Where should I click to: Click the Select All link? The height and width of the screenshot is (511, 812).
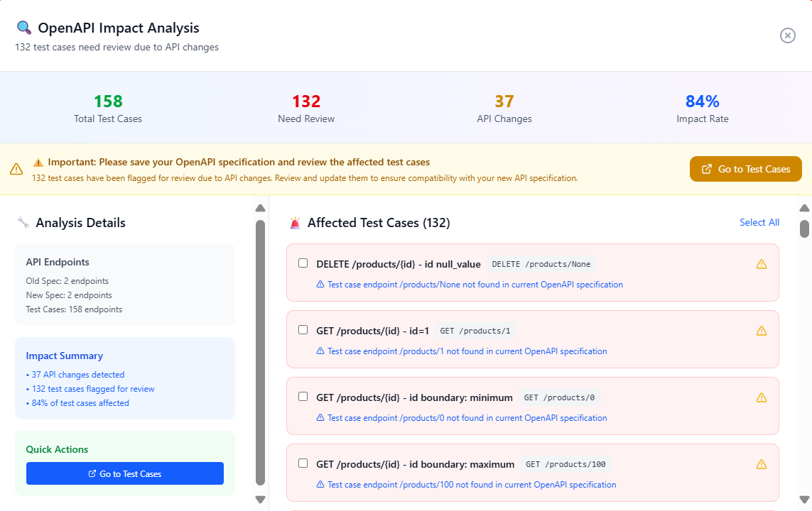(759, 222)
